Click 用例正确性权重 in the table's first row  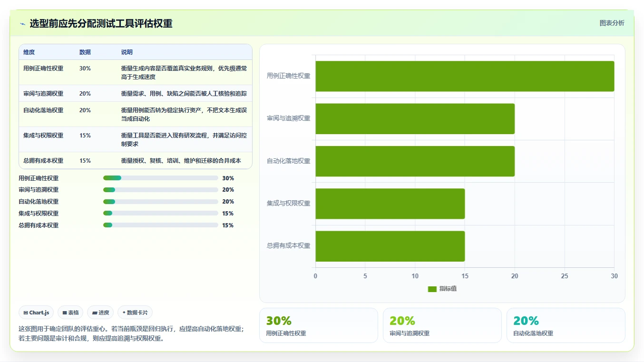coord(43,68)
